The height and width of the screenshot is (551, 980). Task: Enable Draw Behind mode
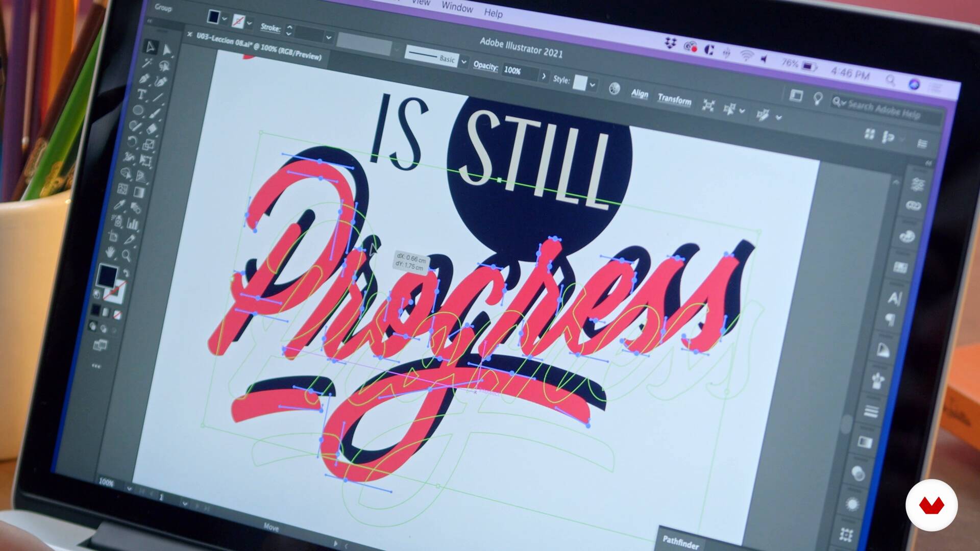(104, 329)
